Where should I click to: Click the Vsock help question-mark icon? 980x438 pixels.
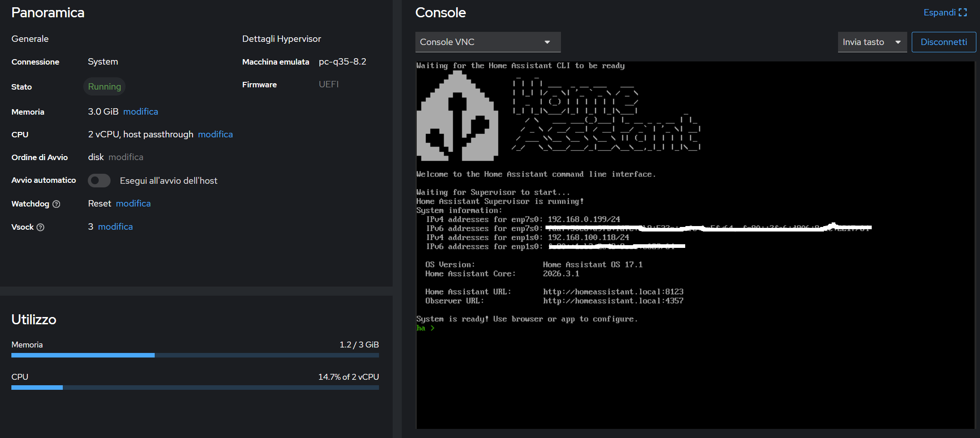click(x=40, y=227)
